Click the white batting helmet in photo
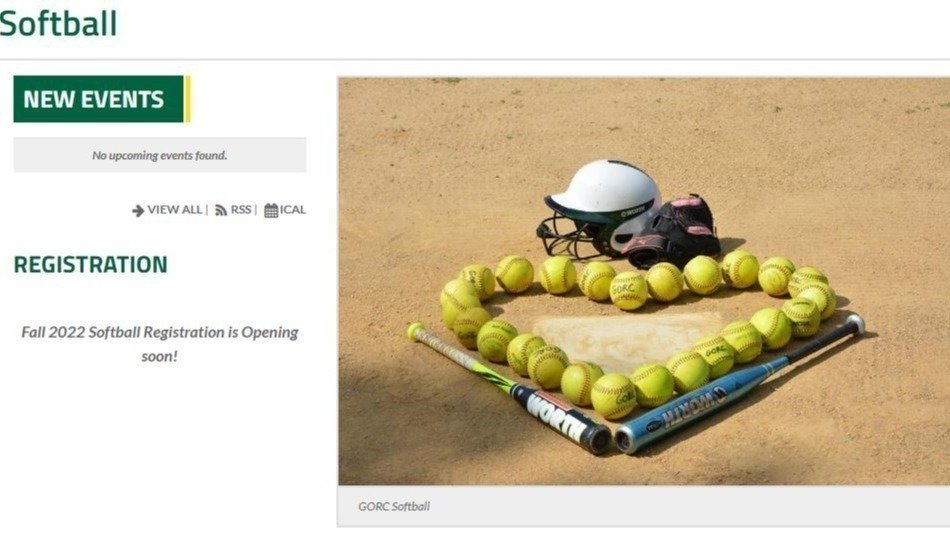 pos(599,206)
